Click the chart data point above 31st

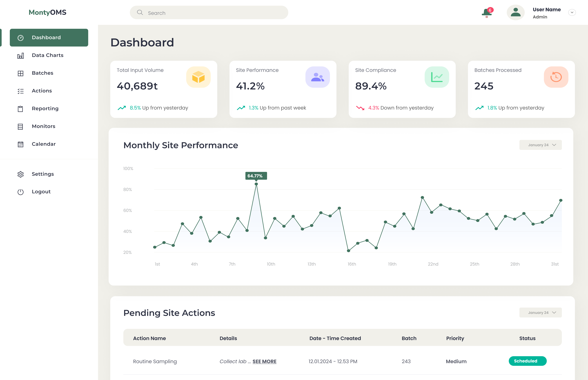(561, 200)
